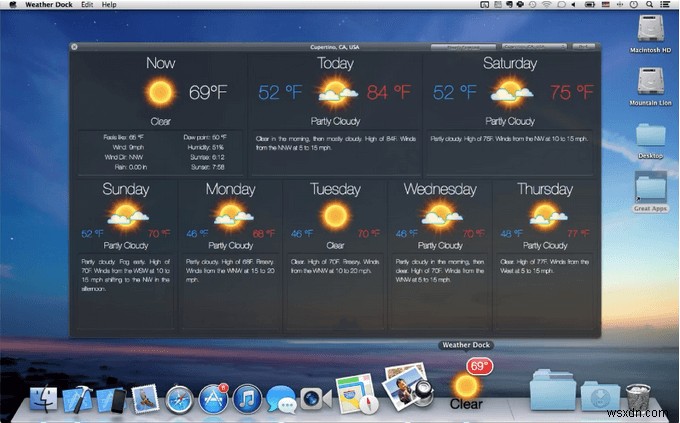Click Today's partly cloudy icon
Screen dimensions: 680x423
point(338,92)
